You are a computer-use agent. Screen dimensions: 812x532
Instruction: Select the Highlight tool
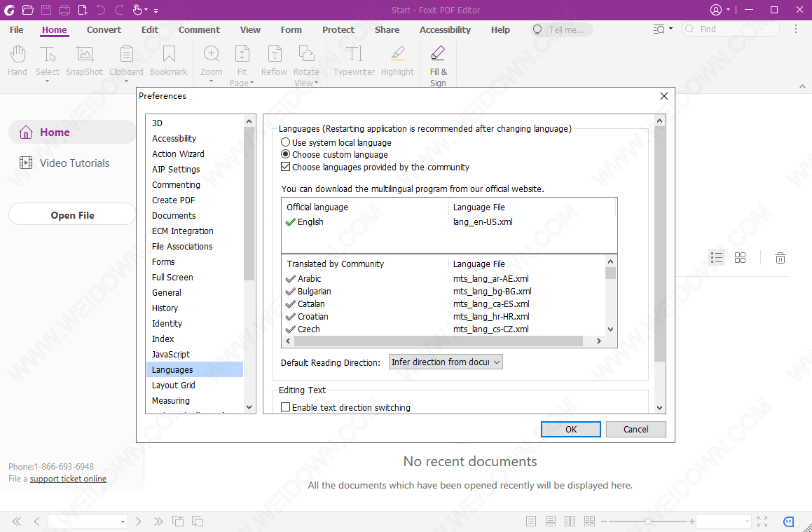[x=398, y=60]
